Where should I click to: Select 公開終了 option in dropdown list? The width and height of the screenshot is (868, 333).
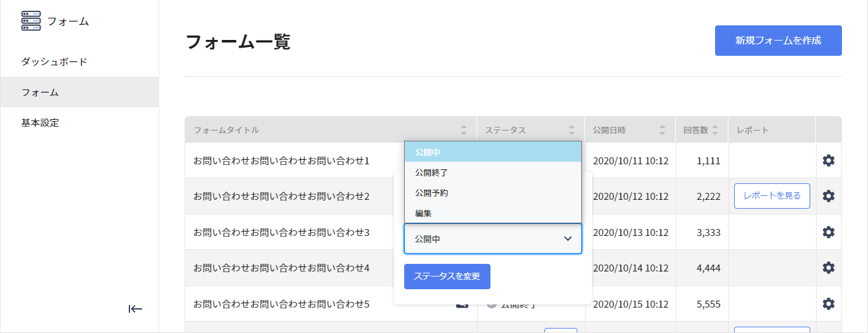pos(493,172)
